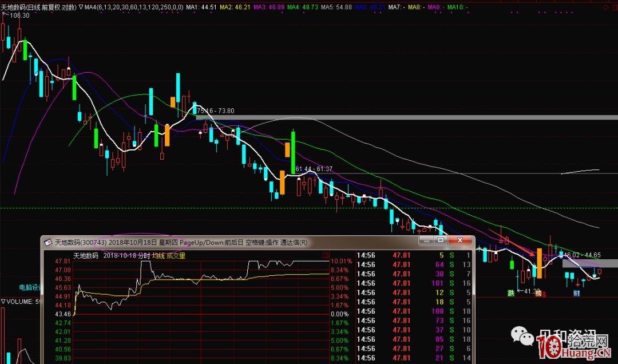Viewport: 618px width, 364px height.
Task: Click the 61.44 - 61.37 gap label
Action: tap(314, 169)
